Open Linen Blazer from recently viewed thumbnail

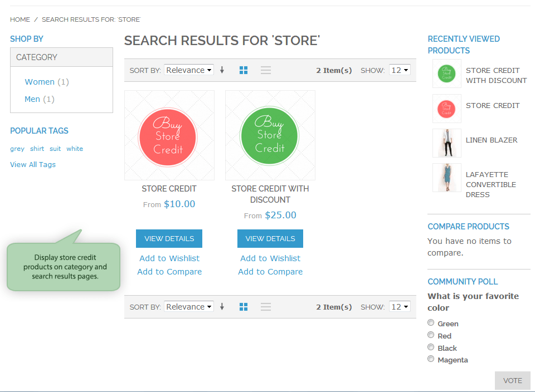click(x=446, y=143)
